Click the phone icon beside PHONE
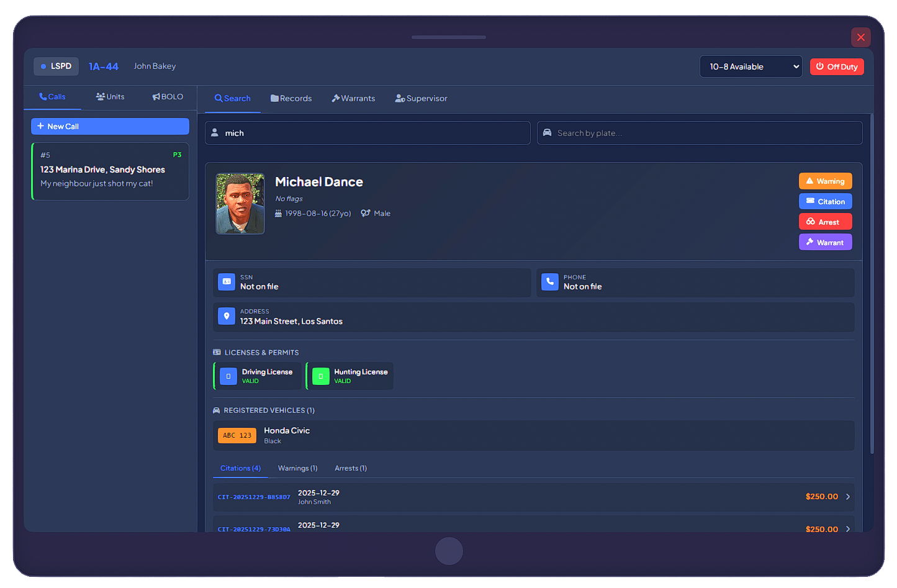 (x=550, y=282)
